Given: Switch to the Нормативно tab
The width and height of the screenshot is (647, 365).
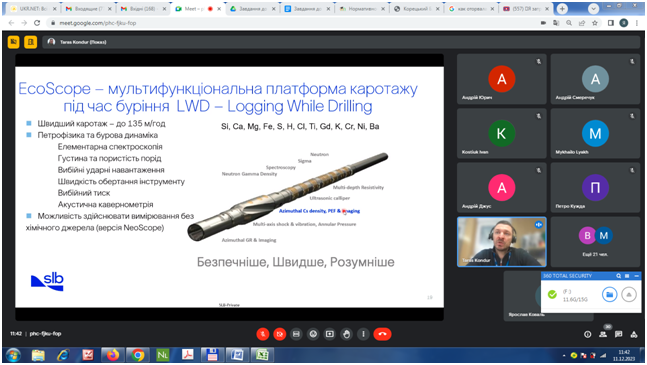Looking at the screenshot, I should point(362,9).
